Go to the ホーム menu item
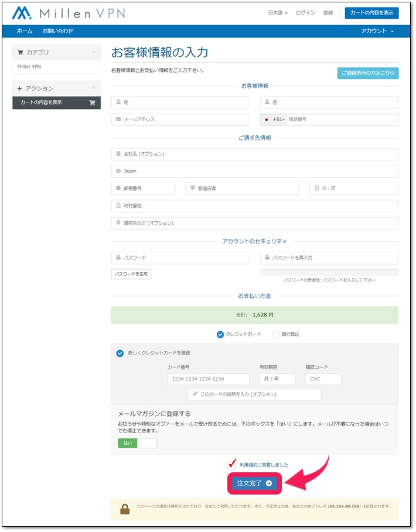Image resolution: width=416 pixels, height=532 pixels. point(25,31)
